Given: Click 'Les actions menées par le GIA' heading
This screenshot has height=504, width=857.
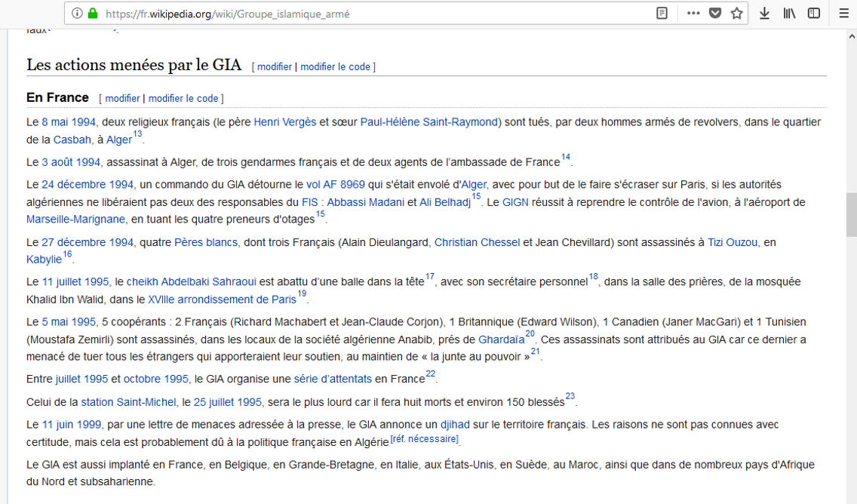Looking at the screenshot, I should pos(134,65).
